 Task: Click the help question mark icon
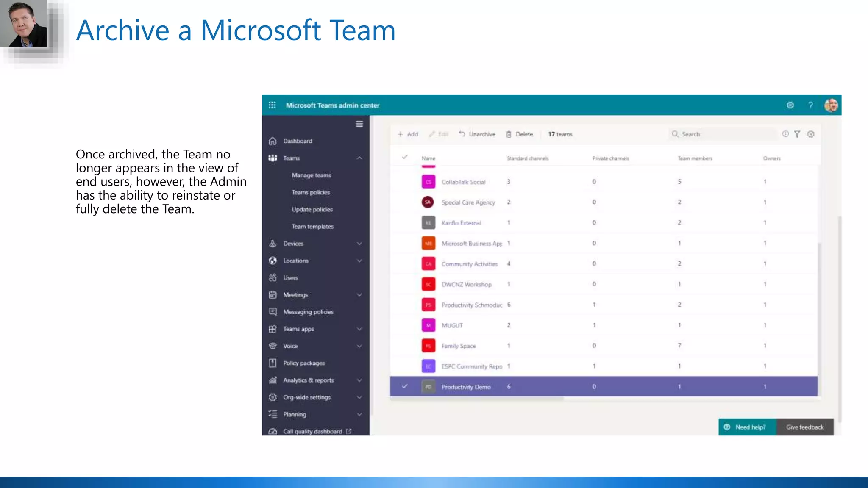pyautogui.click(x=810, y=105)
